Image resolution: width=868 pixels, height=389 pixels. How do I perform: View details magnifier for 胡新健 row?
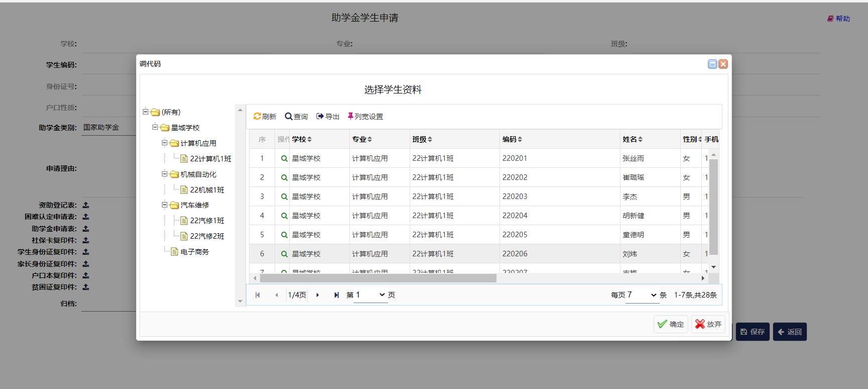coord(284,216)
